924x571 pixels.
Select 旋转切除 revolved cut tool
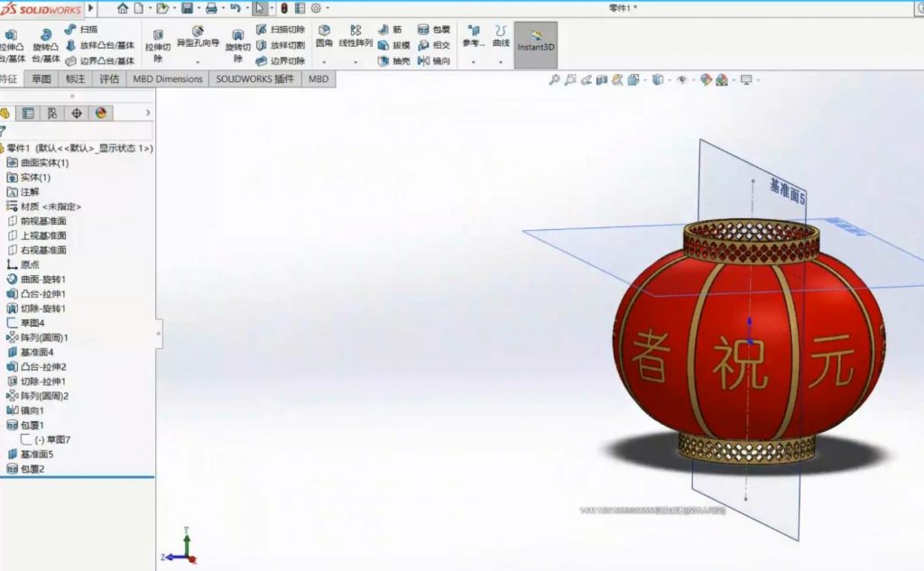pos(238,46)
